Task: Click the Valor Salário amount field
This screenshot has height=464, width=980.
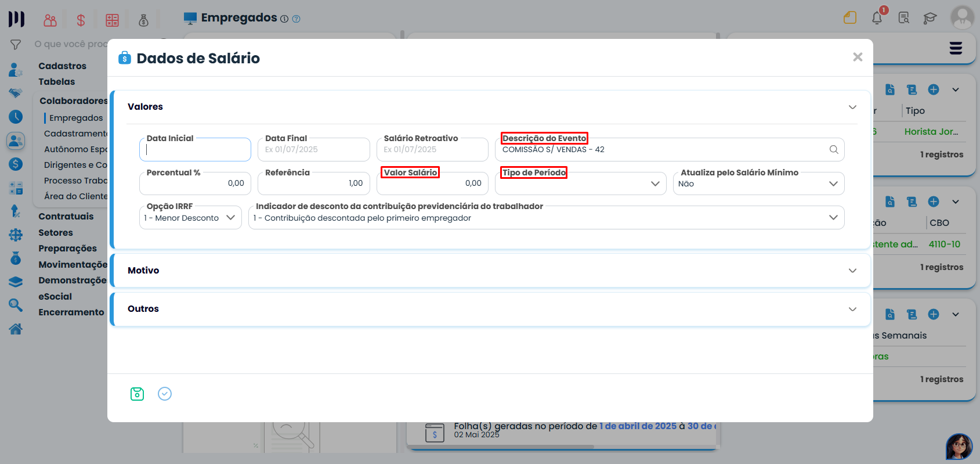Action: (x=432, y=184)
